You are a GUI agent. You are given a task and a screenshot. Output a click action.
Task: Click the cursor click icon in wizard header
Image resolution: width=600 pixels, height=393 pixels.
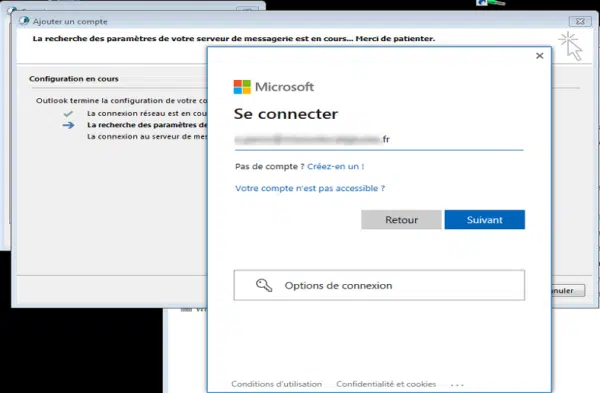(x=571, y=47)
